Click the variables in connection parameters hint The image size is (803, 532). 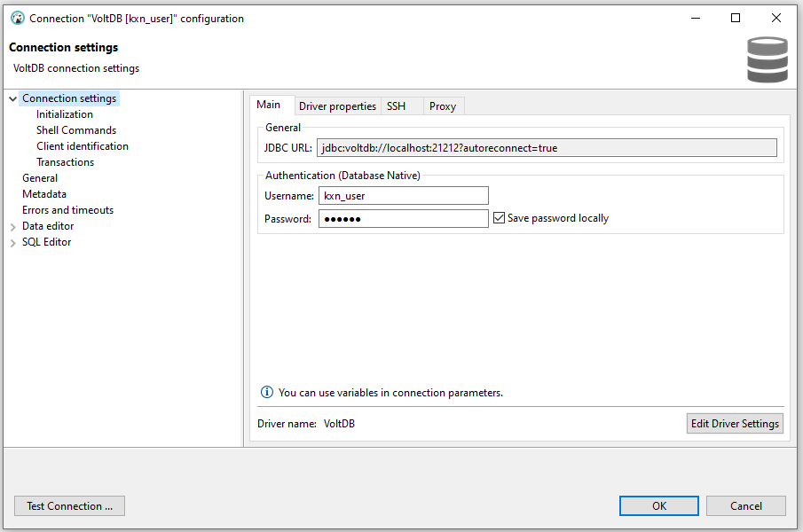pos(390,392)
